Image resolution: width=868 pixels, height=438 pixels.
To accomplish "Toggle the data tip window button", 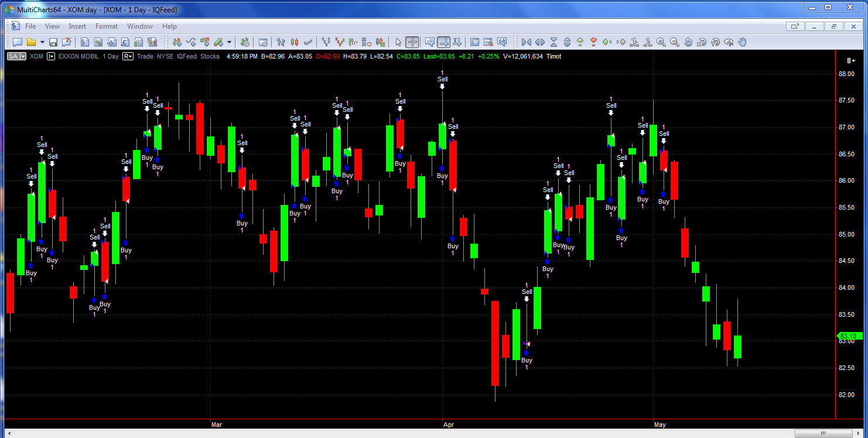I will [x=430, y=42].
